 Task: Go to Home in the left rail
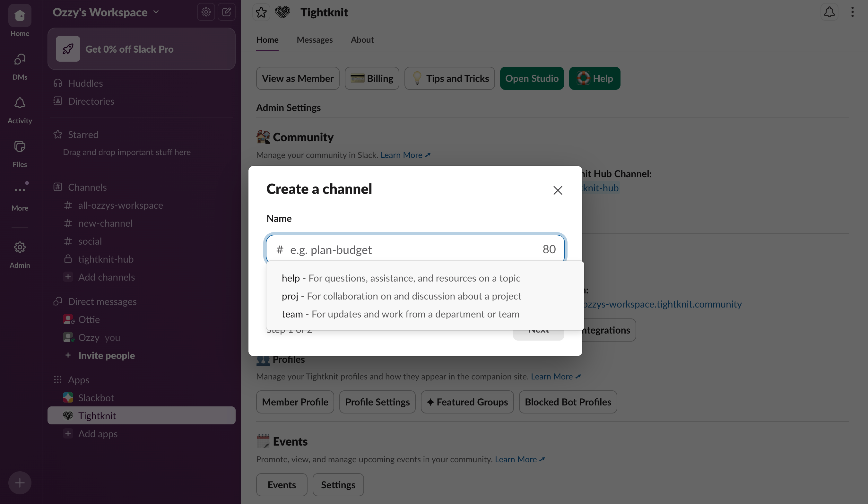20,21
